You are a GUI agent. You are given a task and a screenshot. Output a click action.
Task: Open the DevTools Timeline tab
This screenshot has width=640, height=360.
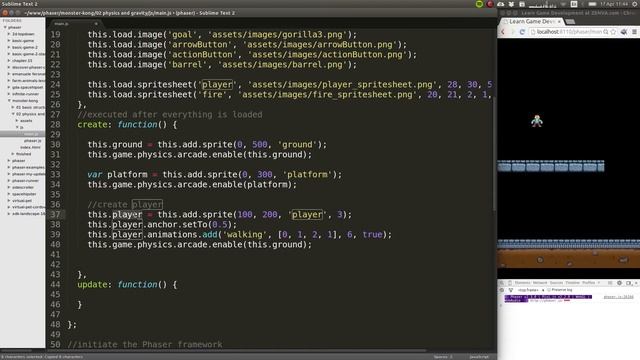click(x=572, y=283)
